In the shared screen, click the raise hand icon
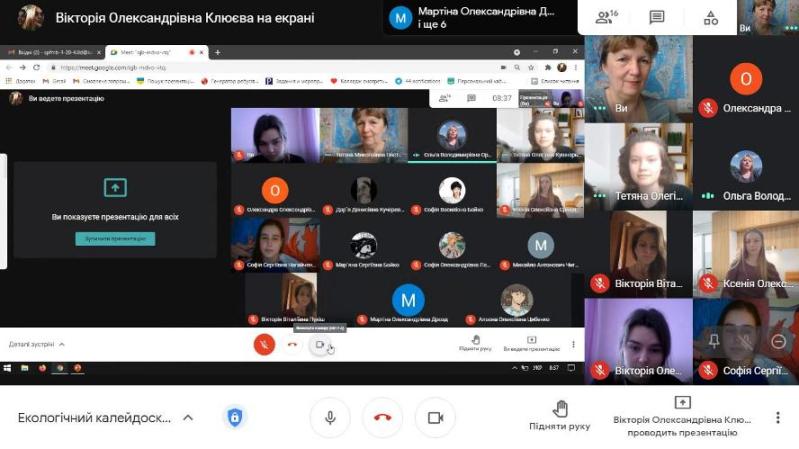799x449 pixels. pos(475,340)
